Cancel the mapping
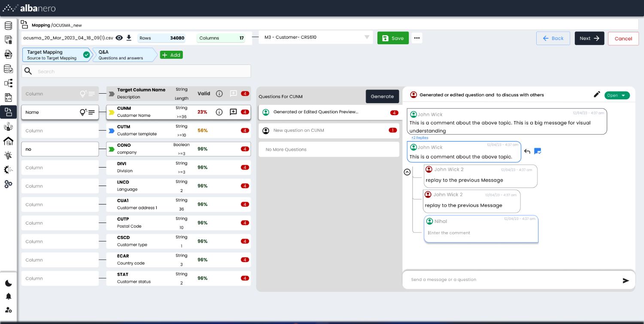This screenshot has width=644, height=324. [x=623, y=38]
